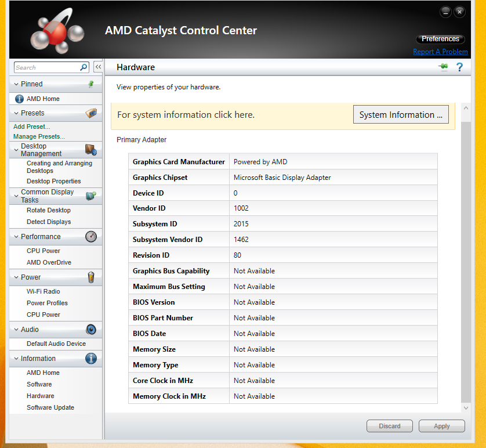486x448 pixels.
Task: Click the Presets section icon
Action: tap(91, 113)
